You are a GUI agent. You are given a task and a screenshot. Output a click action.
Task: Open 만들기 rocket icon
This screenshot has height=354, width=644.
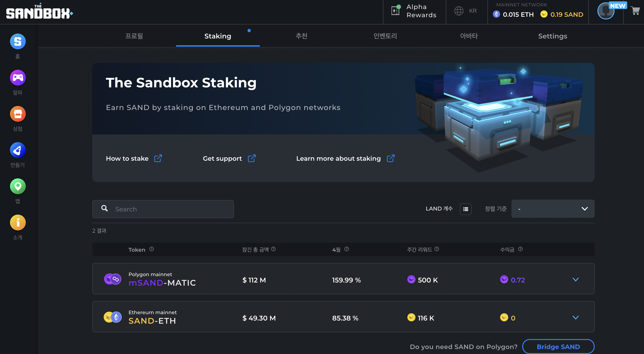click(x=18, y=150)
